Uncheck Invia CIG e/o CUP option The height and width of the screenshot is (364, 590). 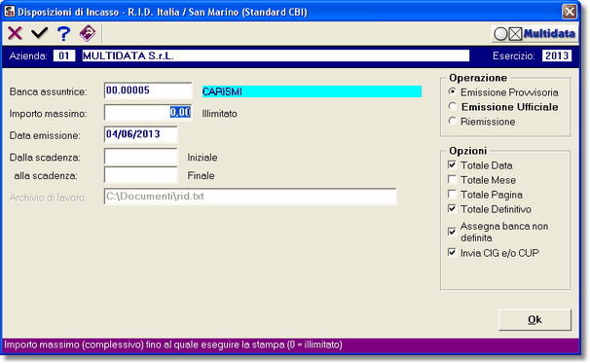pyautogui.click(x=452, y=252)
